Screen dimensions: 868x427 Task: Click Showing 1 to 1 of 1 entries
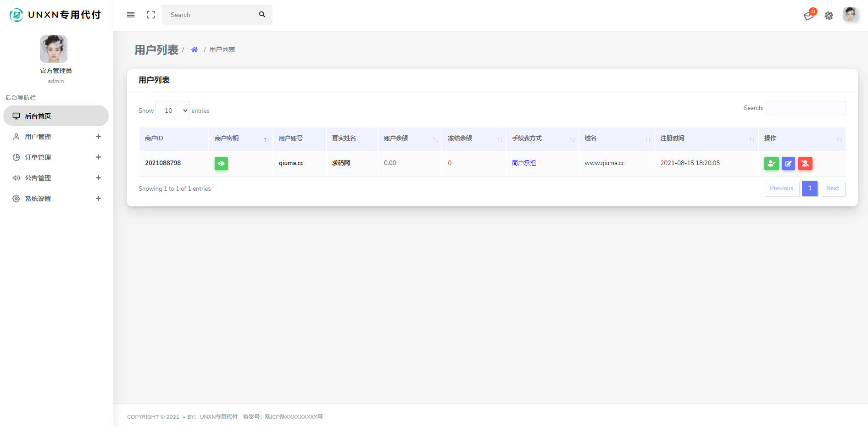point(175,189)
